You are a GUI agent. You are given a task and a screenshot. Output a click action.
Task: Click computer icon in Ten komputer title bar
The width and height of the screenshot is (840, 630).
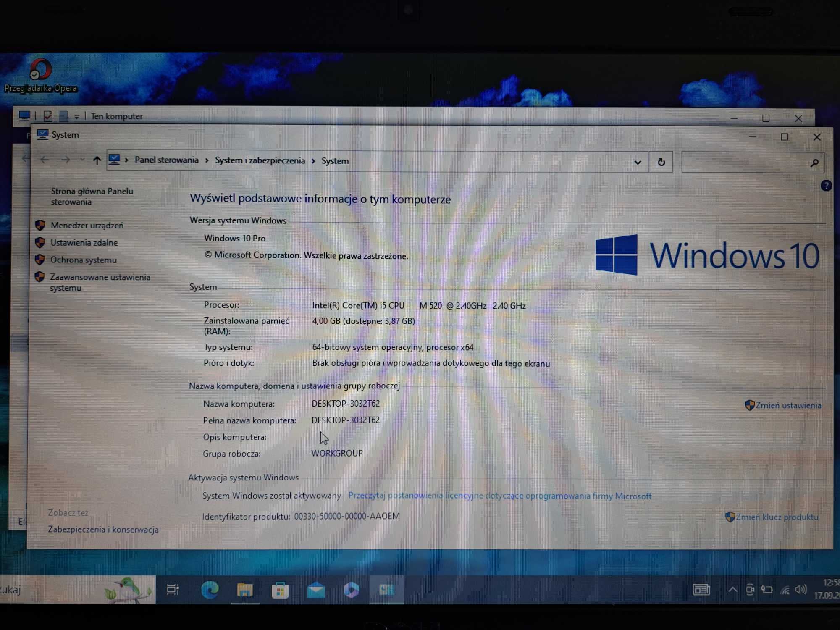(24, 115)
